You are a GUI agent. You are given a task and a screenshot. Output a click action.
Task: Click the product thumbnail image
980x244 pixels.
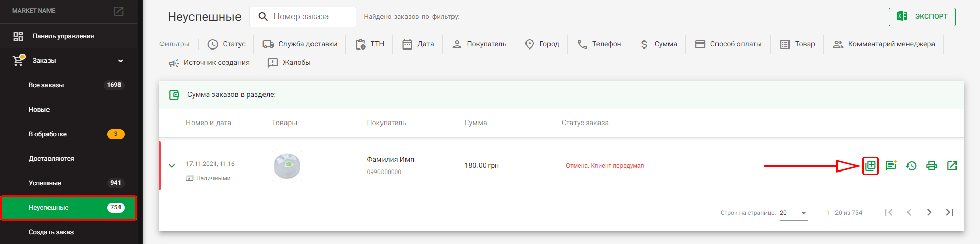point(287,166)
